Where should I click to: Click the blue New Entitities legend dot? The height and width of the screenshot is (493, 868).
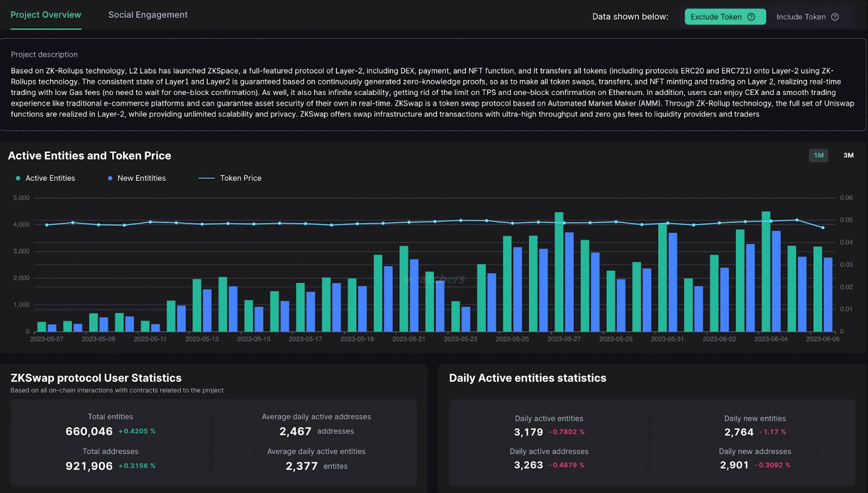tap(110, 178)
